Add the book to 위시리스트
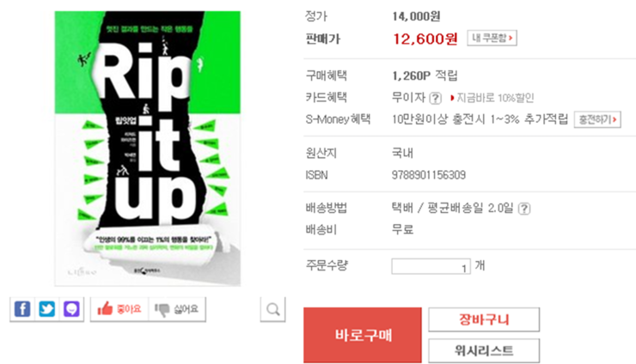 (484, 350)
